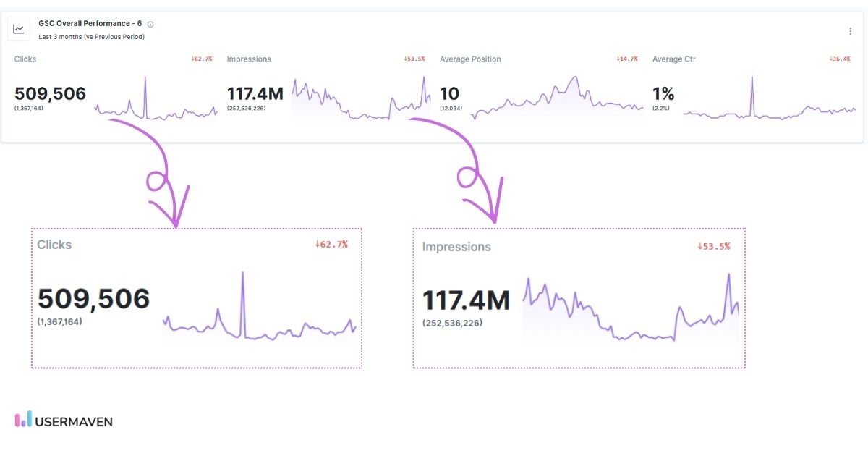
Task: Select the Clicks metric label
Action: [54, 245]
